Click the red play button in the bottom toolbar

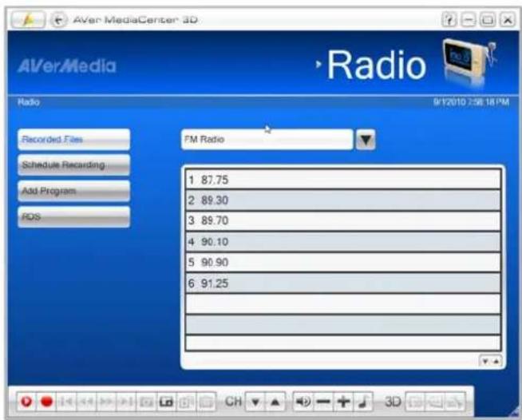26,402
